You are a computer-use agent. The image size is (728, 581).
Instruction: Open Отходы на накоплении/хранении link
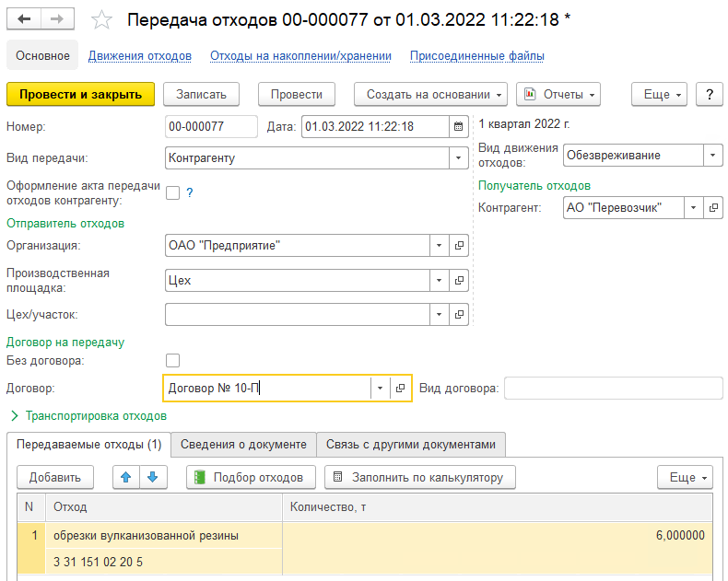pyautogui.click(x=300, y=55)
